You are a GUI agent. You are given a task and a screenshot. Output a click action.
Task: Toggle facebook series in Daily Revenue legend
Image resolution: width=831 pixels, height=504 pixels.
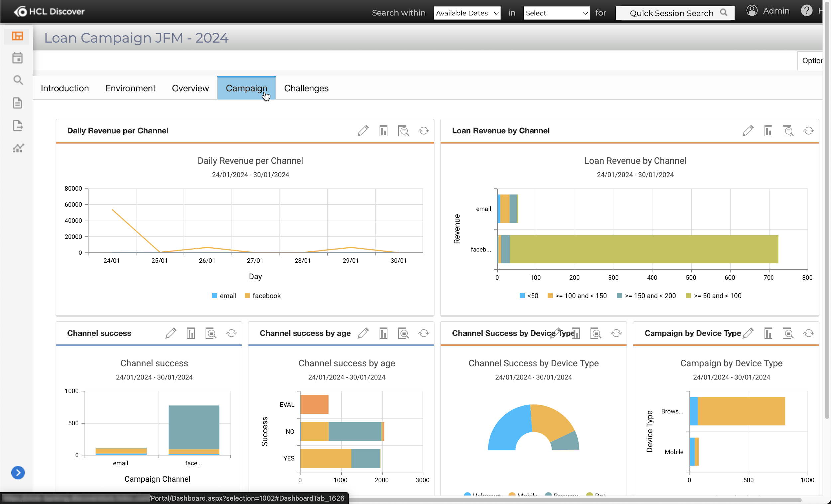point(262,296)
